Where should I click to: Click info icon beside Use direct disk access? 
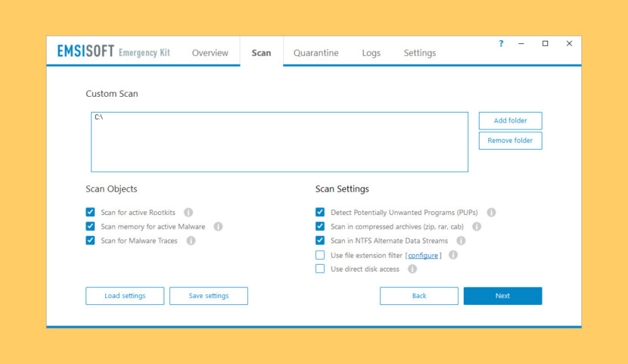412,269
